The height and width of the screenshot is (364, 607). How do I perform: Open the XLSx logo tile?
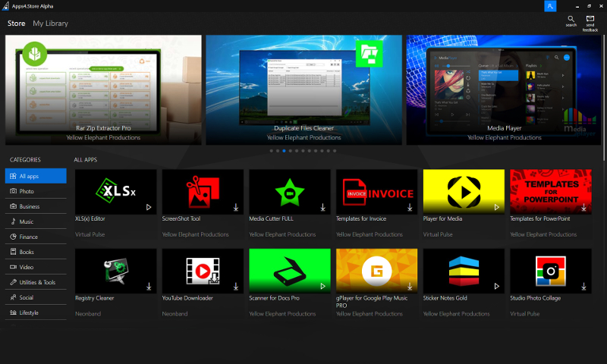coord(116,191)
